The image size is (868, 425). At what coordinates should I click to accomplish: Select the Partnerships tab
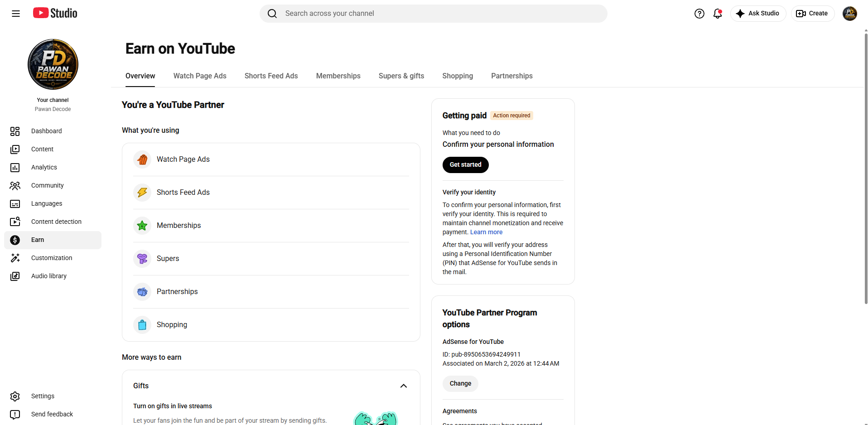(x=512, y=76)
